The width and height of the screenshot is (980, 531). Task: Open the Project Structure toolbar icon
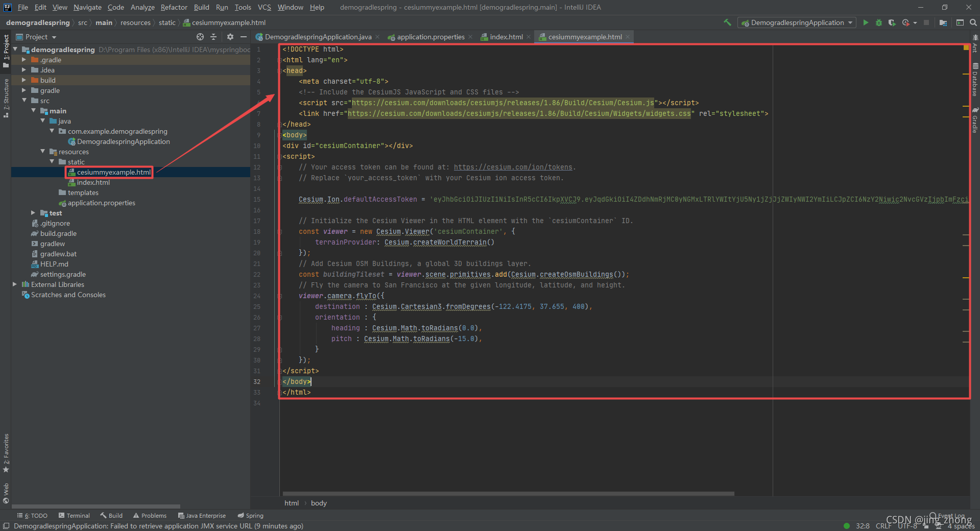click(943, 22)
